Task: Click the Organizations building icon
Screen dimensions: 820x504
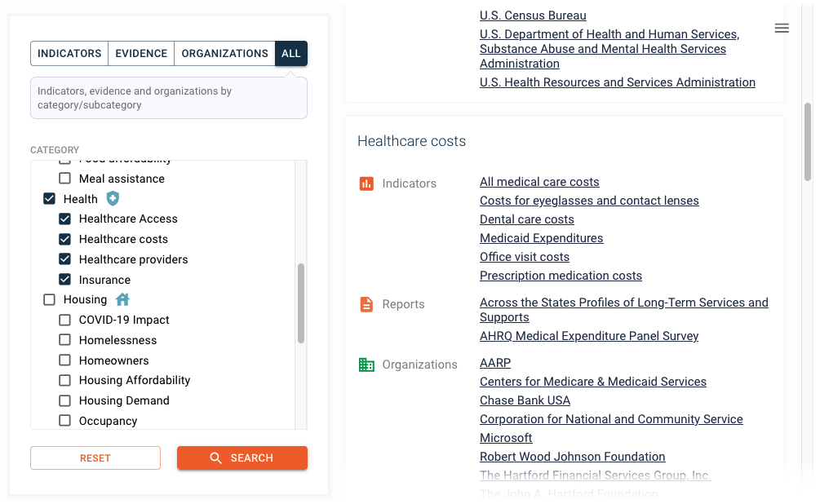Action: click(x=366, y=365)
